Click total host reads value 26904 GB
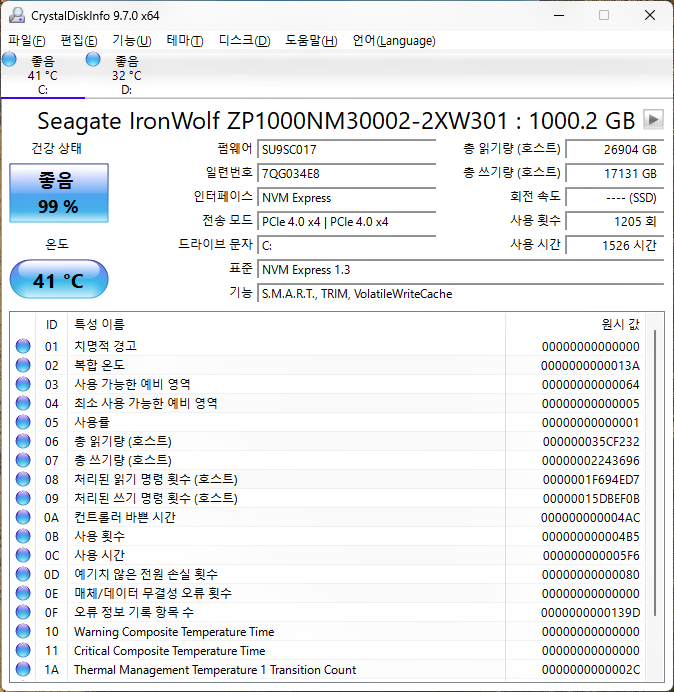Image resolution: width=674 pixels, height=692 pixels. click(x=615, y=150)
